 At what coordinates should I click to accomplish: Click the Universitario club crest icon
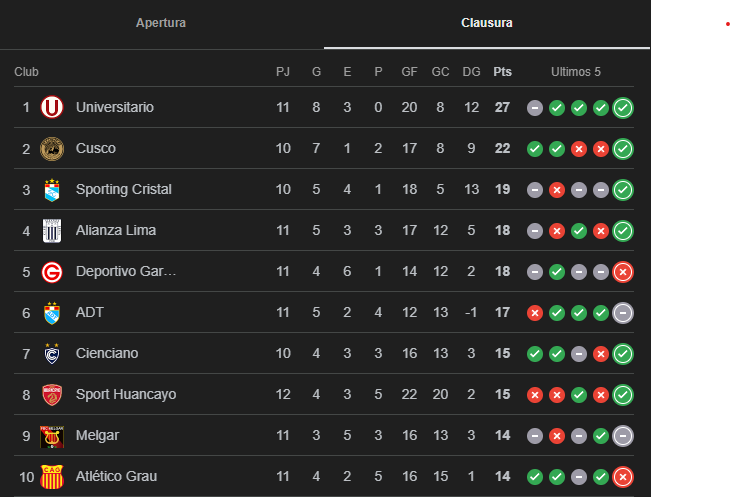click(x=52, y=107)
